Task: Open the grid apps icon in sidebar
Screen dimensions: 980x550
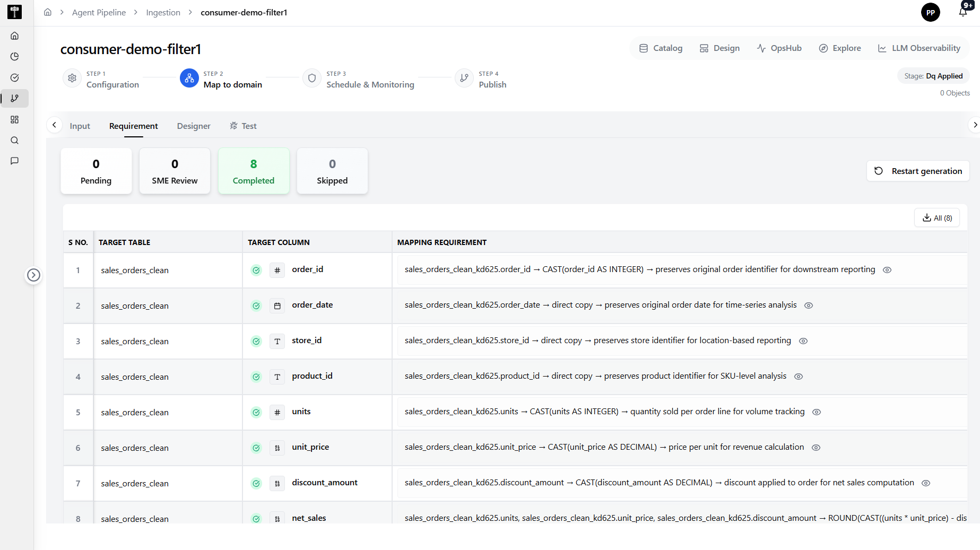Action: coord(15,119)
